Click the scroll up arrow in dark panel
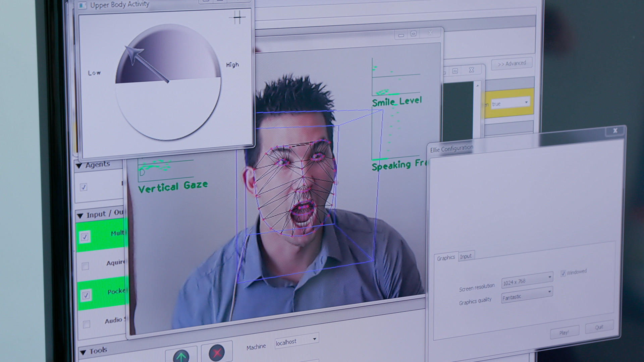 pos(478,86)
